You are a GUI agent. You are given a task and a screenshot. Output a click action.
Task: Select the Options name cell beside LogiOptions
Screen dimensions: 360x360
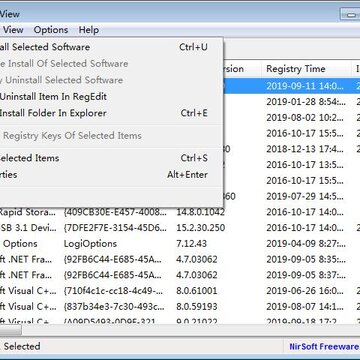pos(20,244)
